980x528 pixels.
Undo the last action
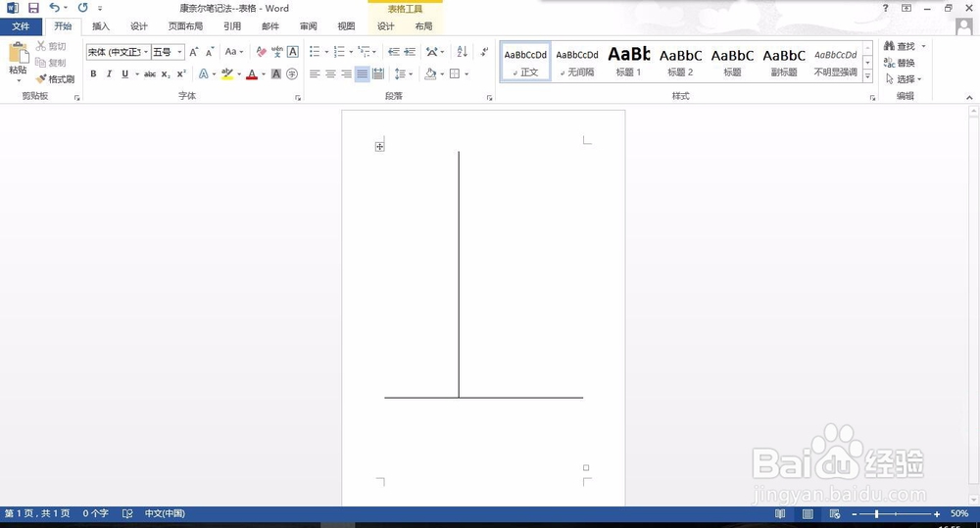(x=54, y=8)
